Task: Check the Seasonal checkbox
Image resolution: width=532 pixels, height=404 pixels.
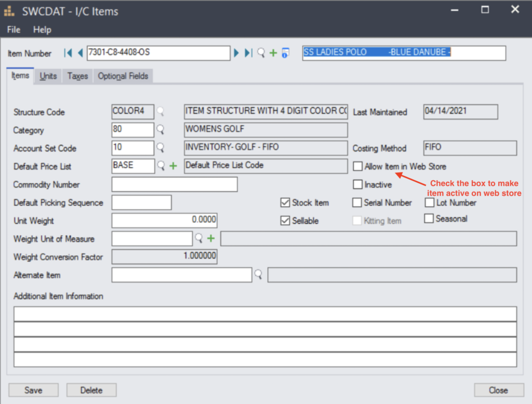Action: coord(429,219)
